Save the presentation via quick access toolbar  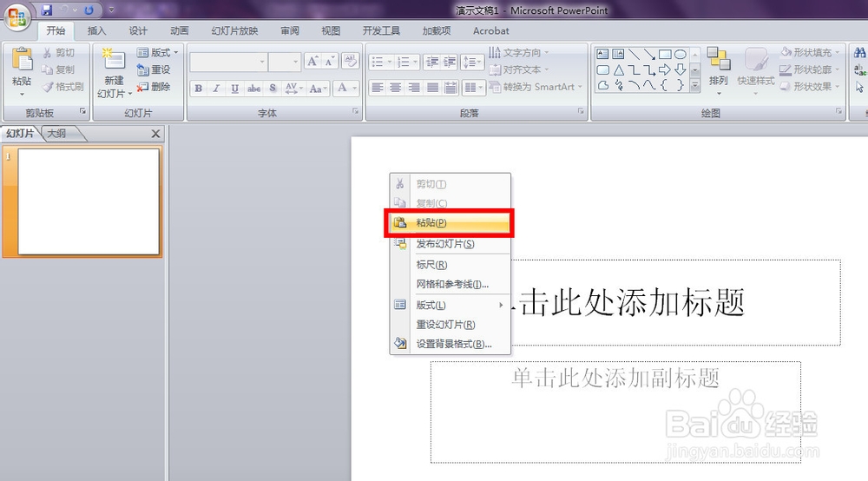[47, 10]
